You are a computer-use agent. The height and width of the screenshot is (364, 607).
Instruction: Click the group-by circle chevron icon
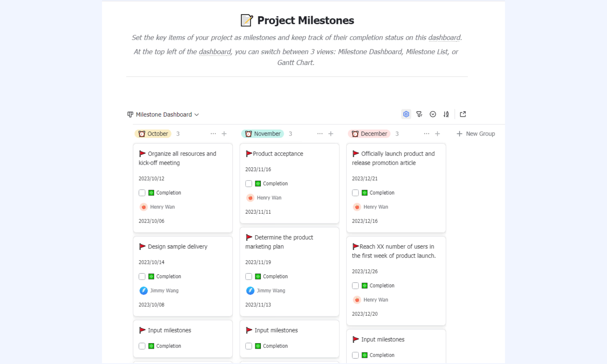pyautogui.click(x=433, y=114)
